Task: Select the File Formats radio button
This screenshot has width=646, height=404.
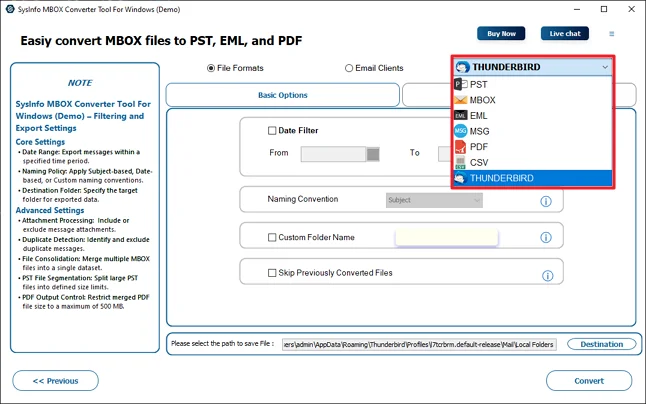Action: pyautogui.click(x=211, y=68)
